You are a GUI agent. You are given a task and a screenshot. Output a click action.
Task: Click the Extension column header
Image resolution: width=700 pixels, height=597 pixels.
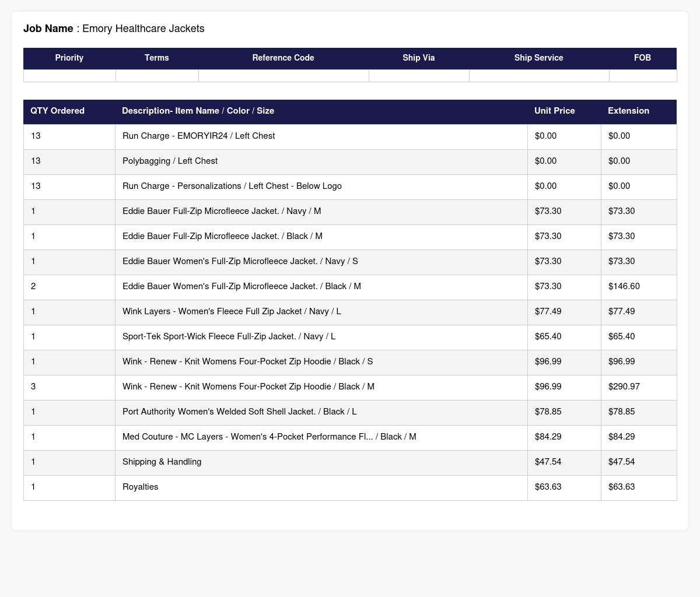point(639,111)
